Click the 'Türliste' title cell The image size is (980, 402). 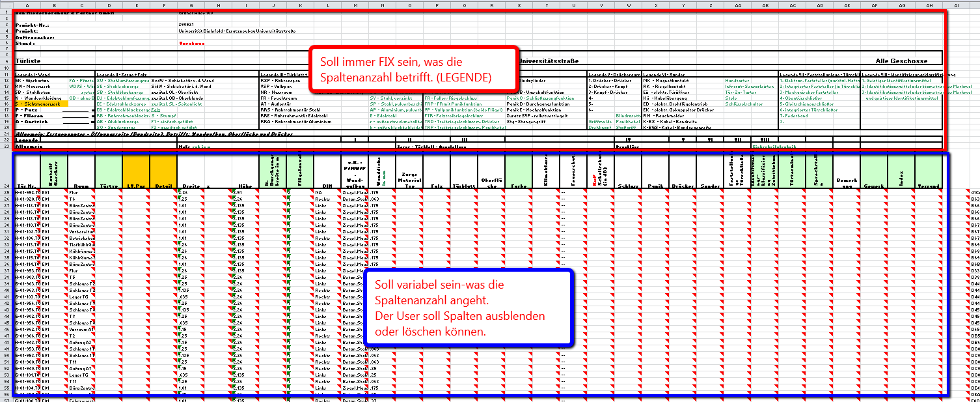[29, 60]
